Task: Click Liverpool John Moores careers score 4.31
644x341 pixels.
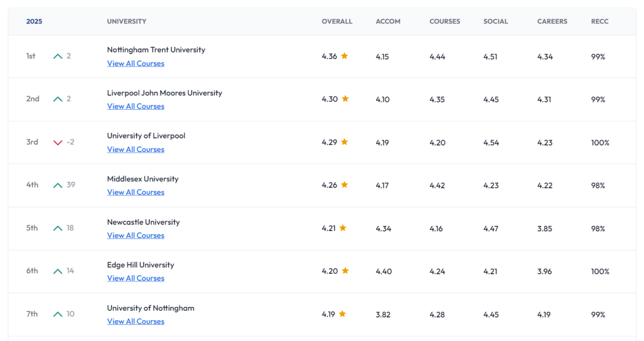Action: tap(544, 100)
